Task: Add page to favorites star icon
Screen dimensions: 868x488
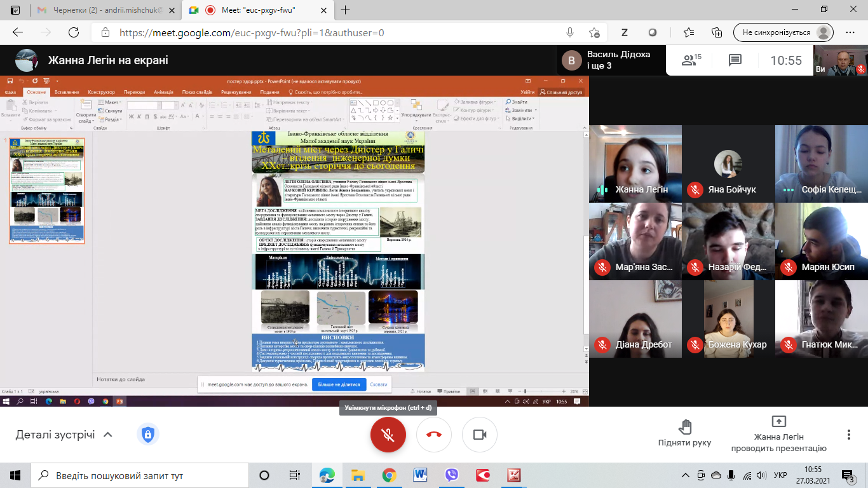Action: (689, 32)
